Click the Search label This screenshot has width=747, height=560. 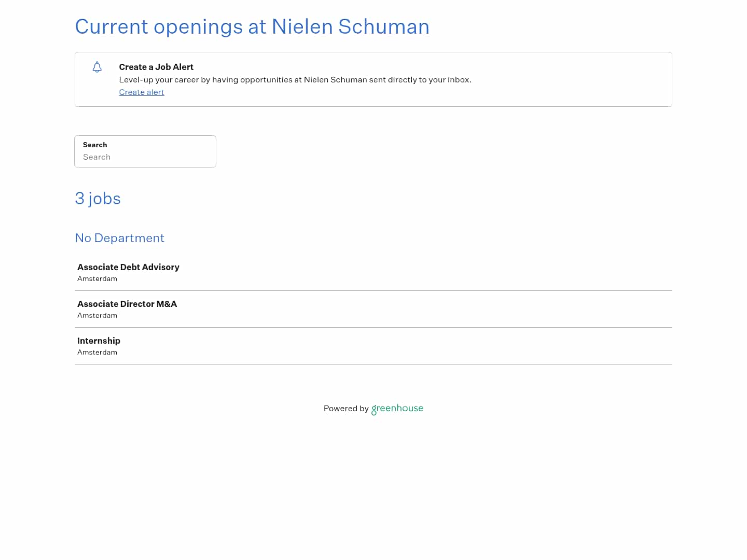click(x=95, y=145)
